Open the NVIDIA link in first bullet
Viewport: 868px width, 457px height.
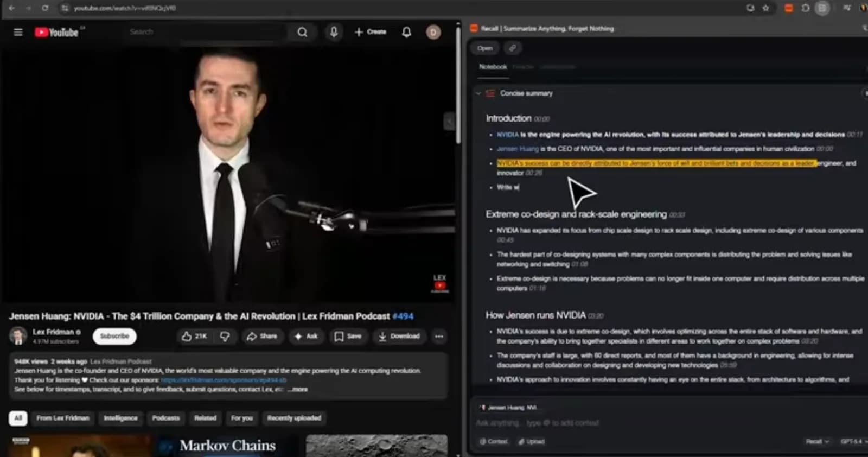tap(508, 135)
